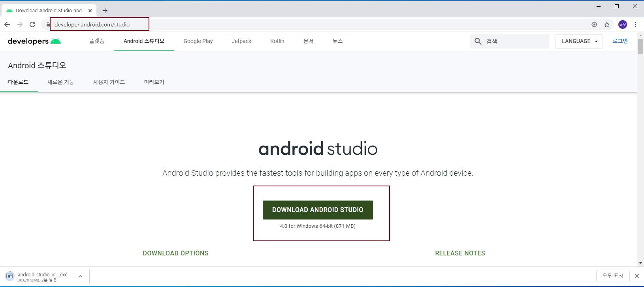644x287 pixels.
Task: Open the 플랫폼 menu item
Action: (x=97, y=41)
